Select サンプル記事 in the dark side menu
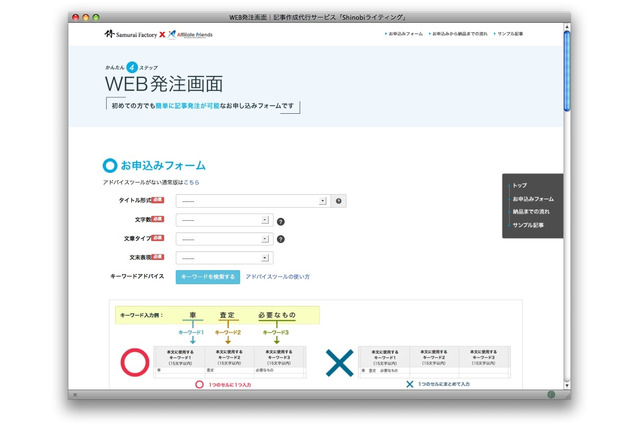Screen dimensions: 640x426 tap(528, 225)
